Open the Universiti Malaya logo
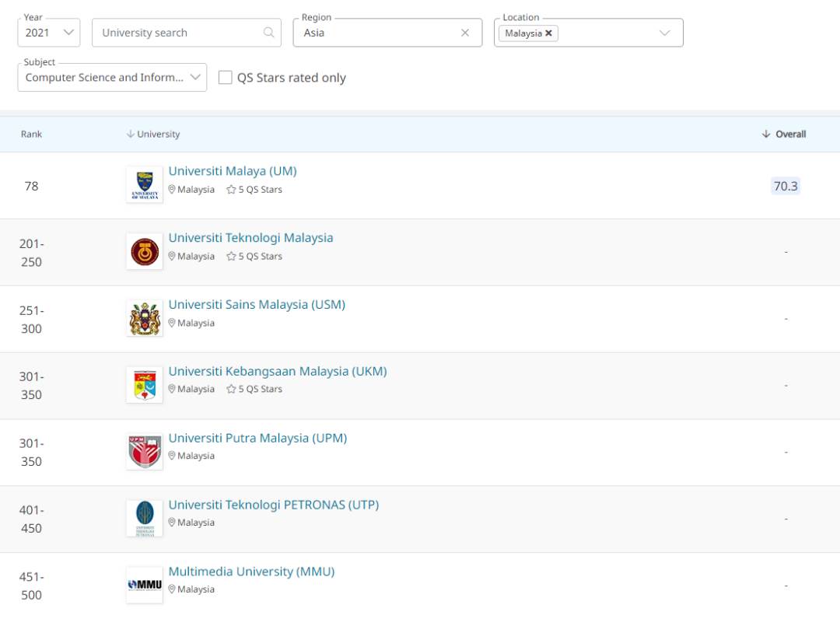This screenshot has height=619, width=840. click(x=145, y=185)
